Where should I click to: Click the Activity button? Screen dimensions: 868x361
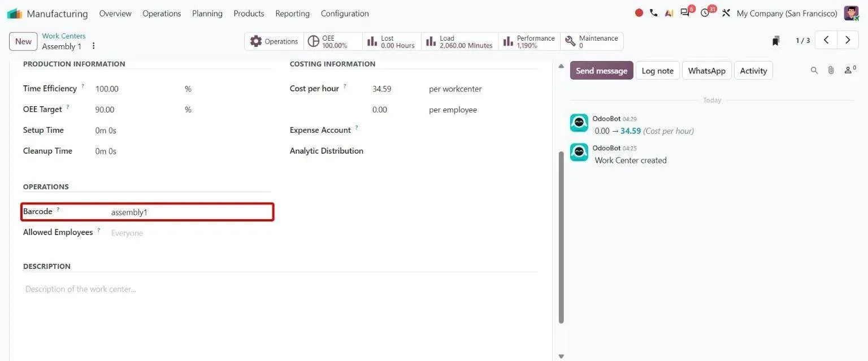click(x=753, y=71)
